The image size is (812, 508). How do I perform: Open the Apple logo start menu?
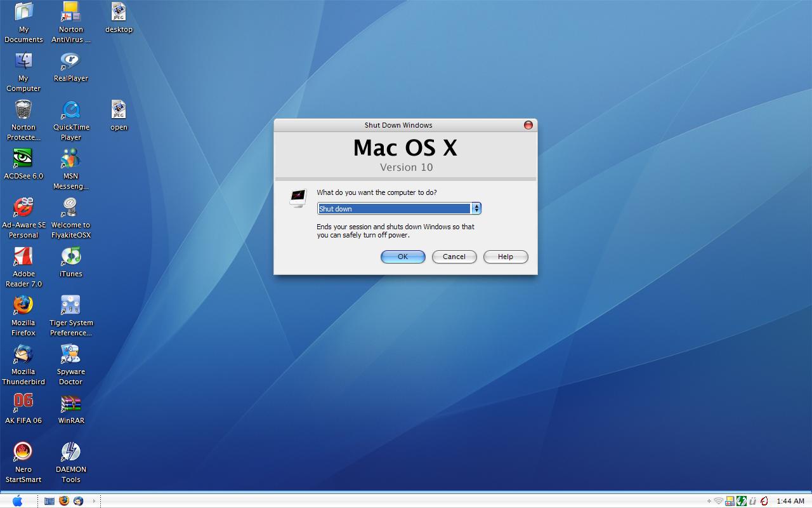(18, 501)
